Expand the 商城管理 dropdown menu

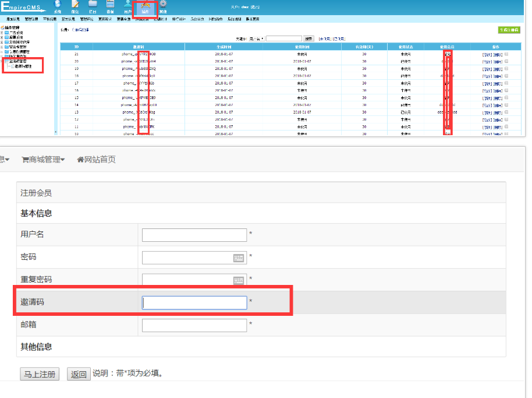coord(44,160)
